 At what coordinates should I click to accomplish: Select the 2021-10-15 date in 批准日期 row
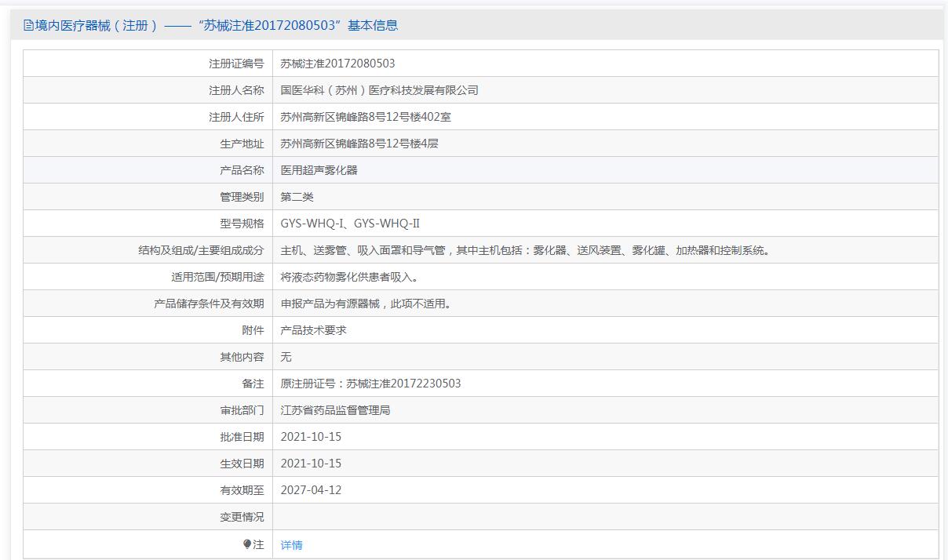click(311, 437)
